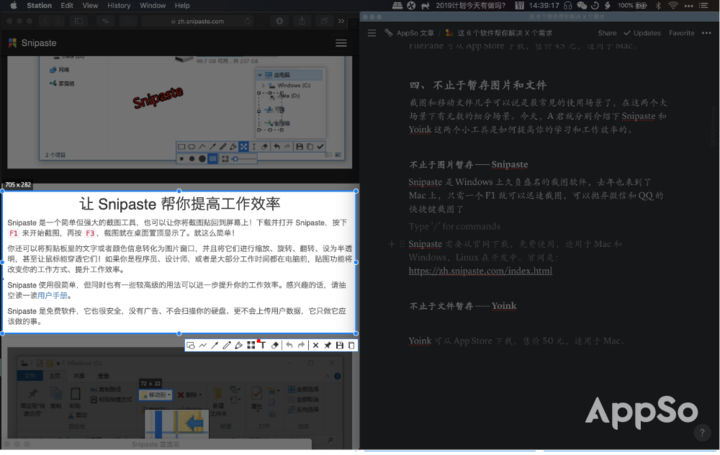Click the Safari share icon
The image size is (720, 455).
pyautogui.click(x=302, y=21)
